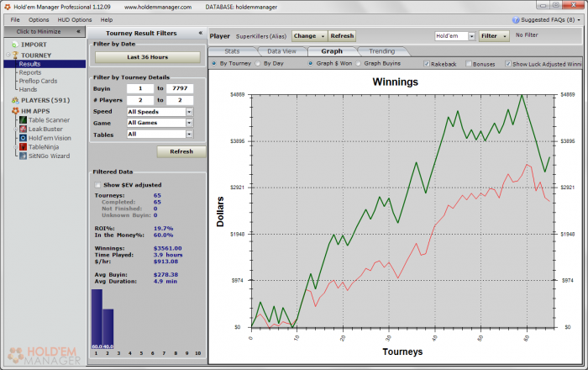Open the Table Scanner app icon
Screen dimensions: 588x370
(x=24, y=120)
